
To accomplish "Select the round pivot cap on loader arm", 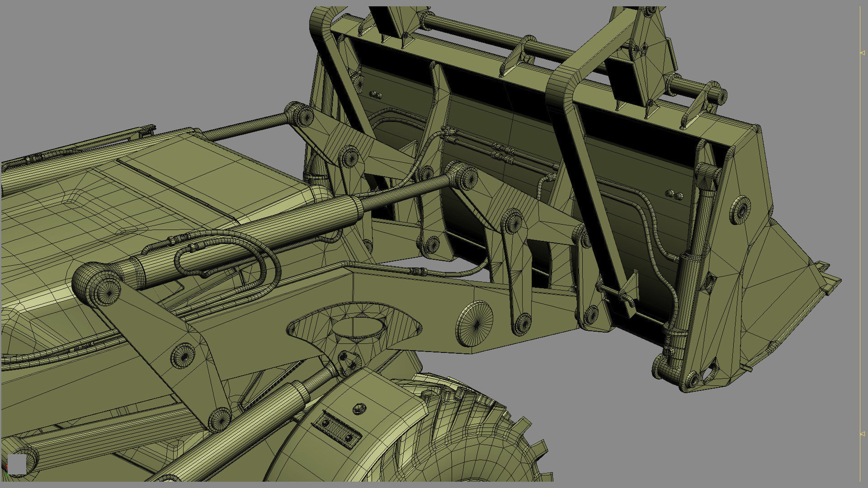I will (x=475, y=324).
